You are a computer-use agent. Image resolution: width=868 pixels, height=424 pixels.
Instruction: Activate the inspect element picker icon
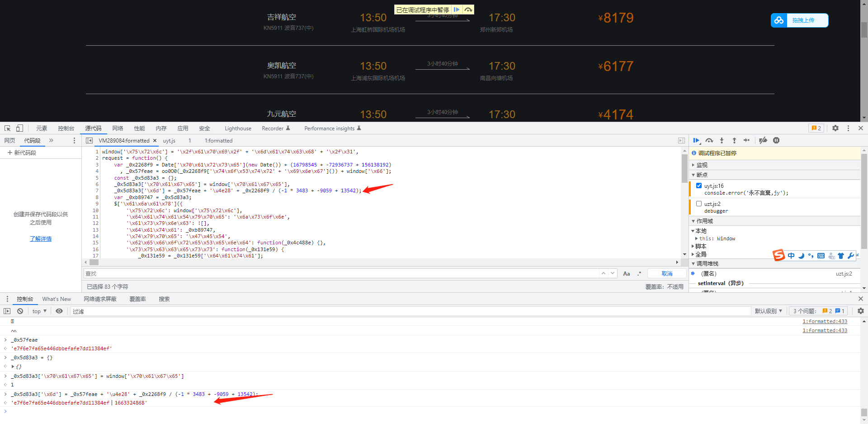7,128
